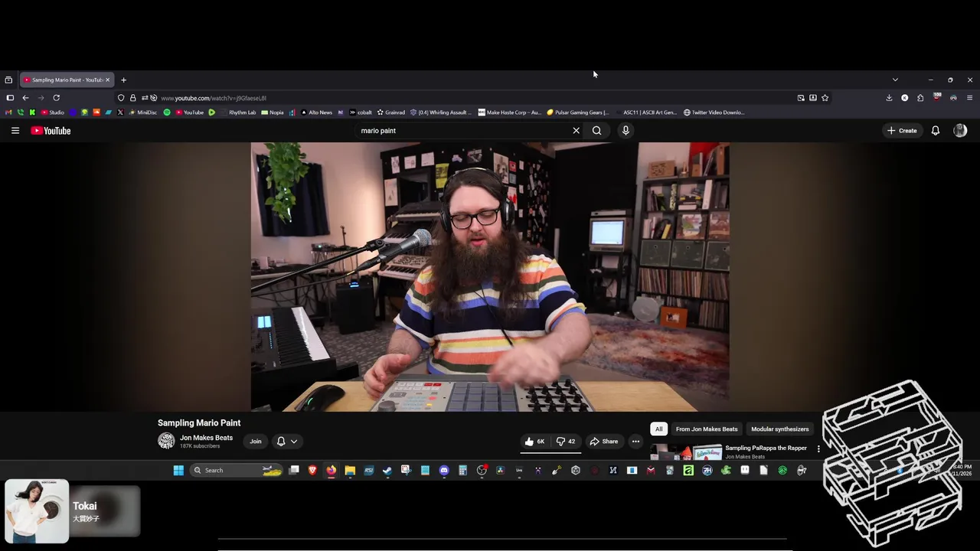980x551 pixels.
Task: Toggle the browser sidebar
Action: (x=10, y=98)
